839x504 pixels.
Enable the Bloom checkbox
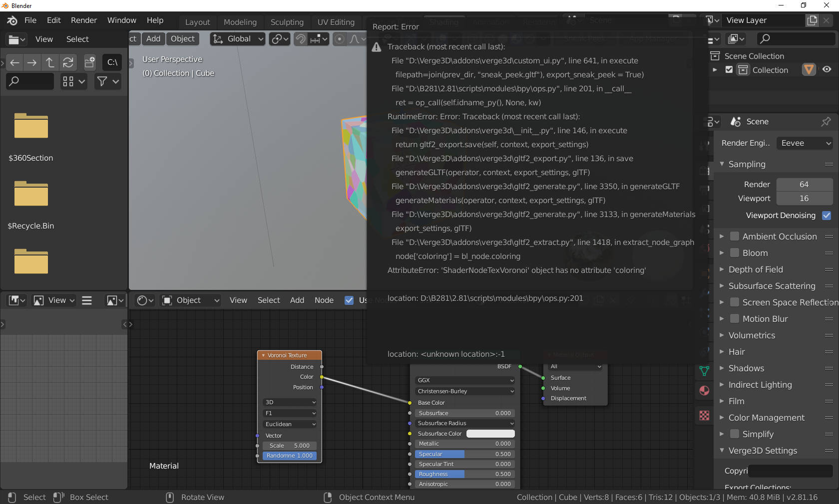point(735,253)
